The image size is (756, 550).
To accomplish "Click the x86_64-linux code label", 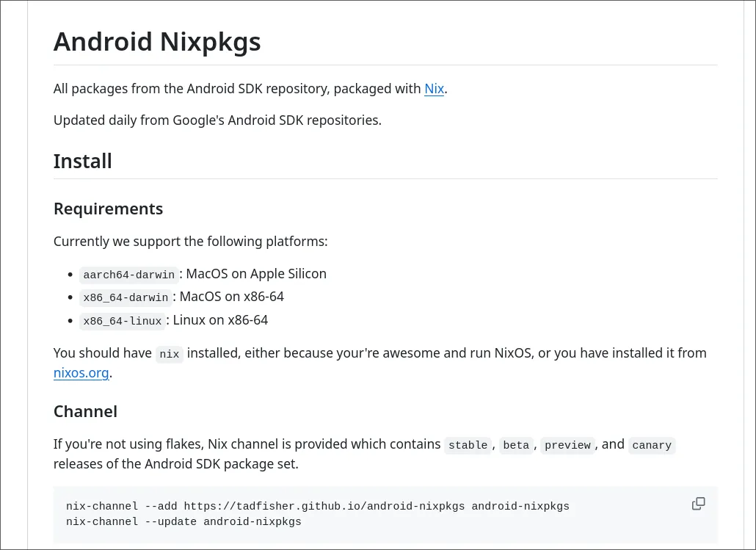I will click(123, 321).
